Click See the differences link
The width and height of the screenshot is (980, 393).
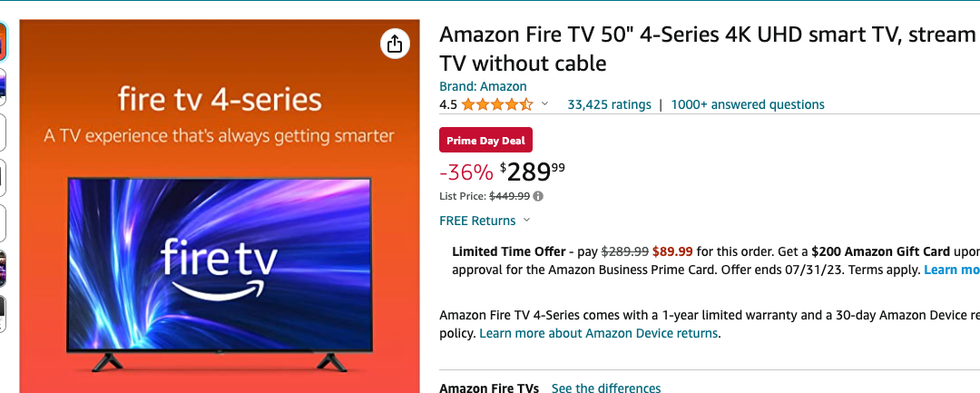point(606,388)
